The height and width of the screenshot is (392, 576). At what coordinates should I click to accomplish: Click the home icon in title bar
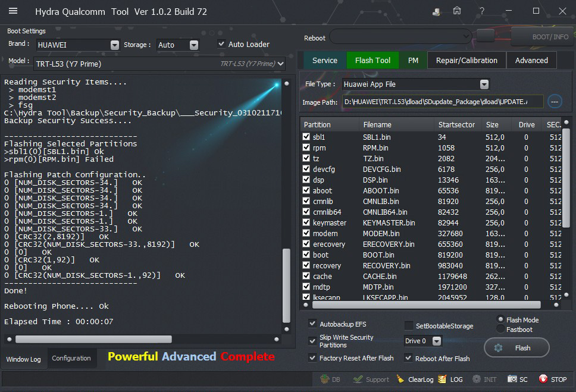(456, 11)
